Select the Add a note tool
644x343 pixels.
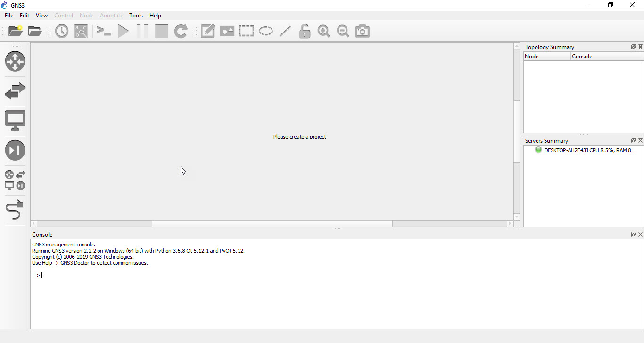pos(207,31)
